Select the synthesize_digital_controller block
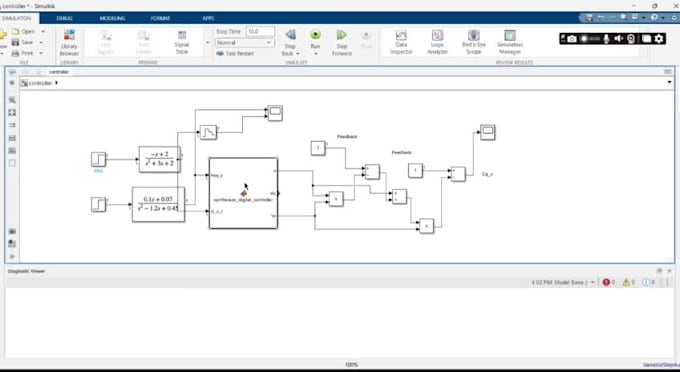680x372 pixels. pyautogui.click(x=243, y=193)
